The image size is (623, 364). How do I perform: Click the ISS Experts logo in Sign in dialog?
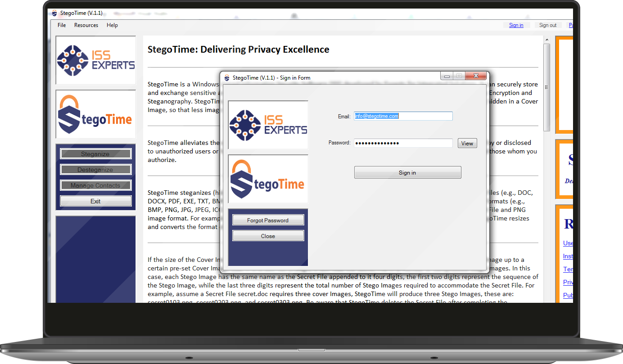click(268, 125)
